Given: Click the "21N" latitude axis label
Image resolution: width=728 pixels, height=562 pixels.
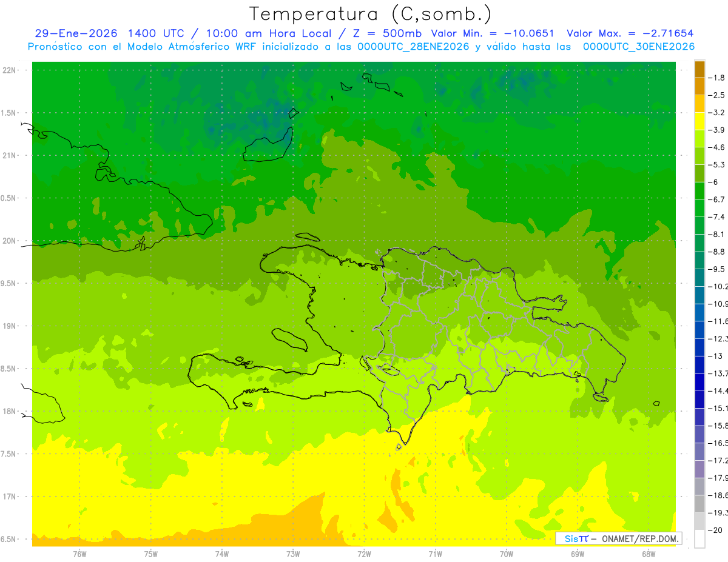Looking at the screenshot, I should coord(10,156).
